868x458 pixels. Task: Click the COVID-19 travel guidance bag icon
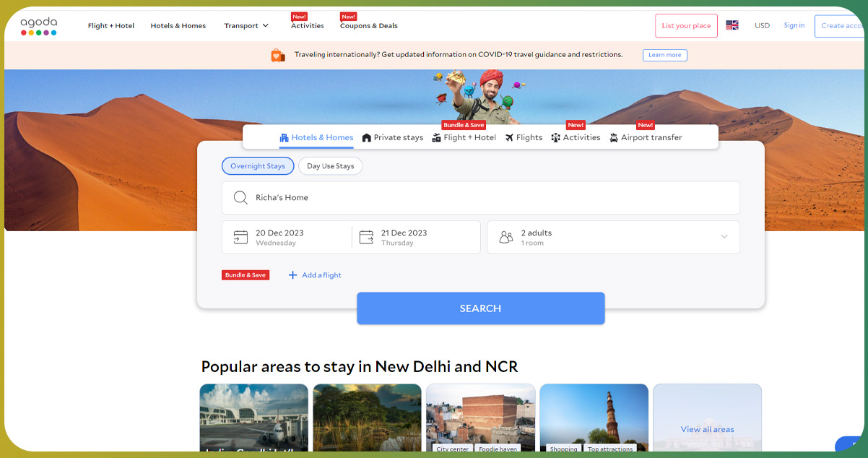[278, 55]
